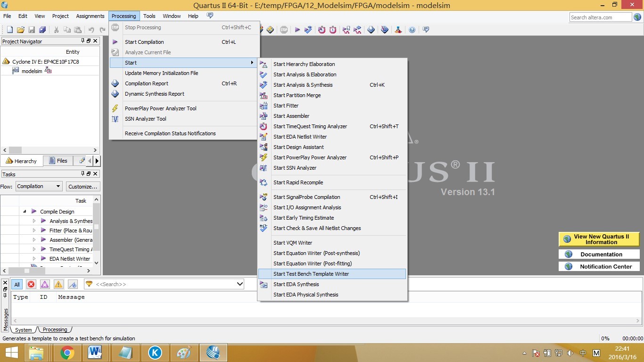Toggle the error messages filter button
The width and height of the screenshot is (644, 362).
pos(31,284)
